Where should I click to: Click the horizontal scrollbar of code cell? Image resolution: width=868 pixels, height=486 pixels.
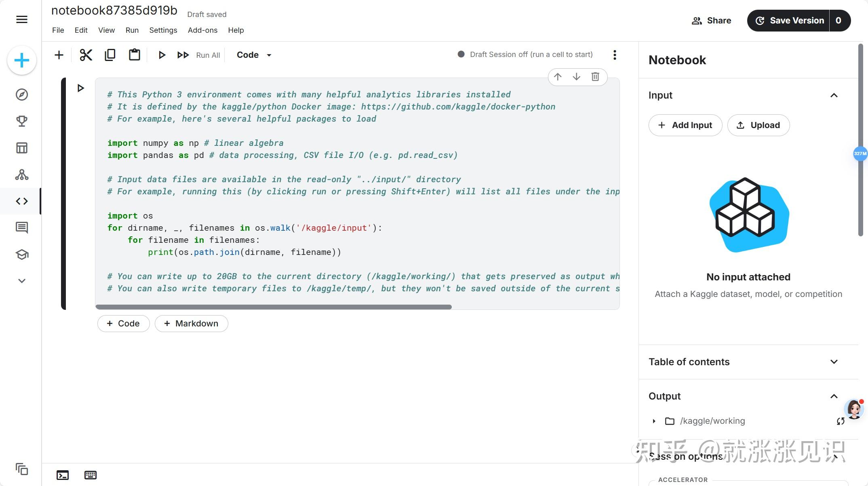coord(273,307)
